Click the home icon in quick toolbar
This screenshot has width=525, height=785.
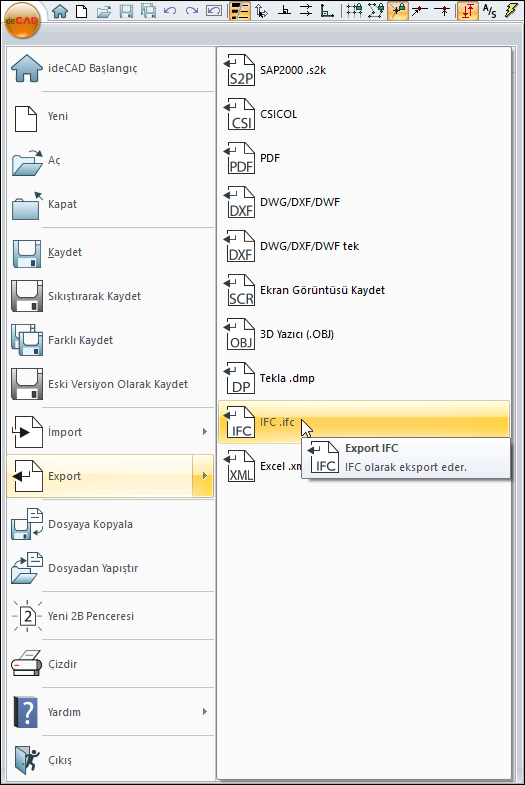60,11
